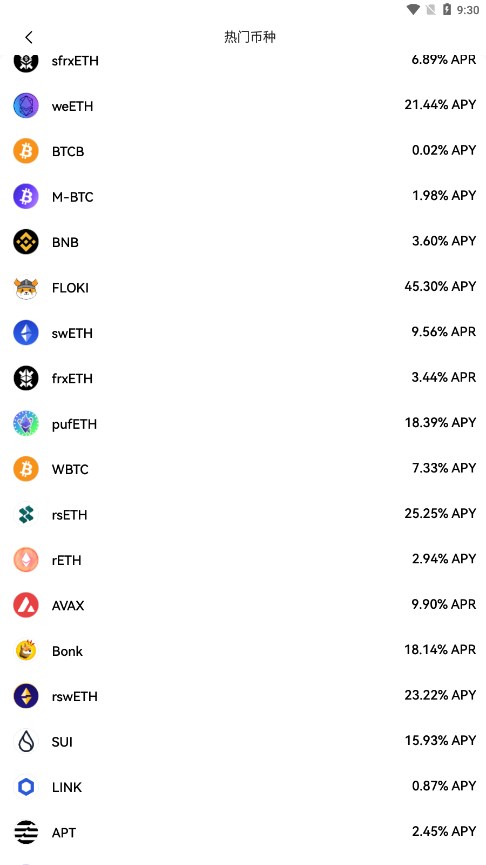486x865 pixels.
Task: Open the sfrxETH list entry
Action: [x=243, y=61]
